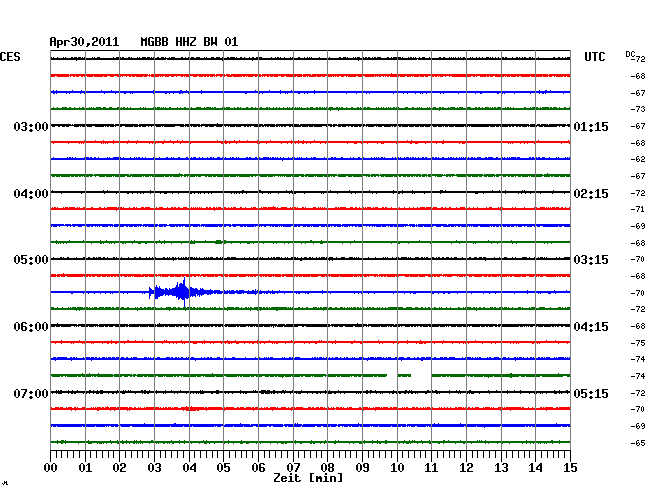The width and height of the screenshot is (650, 494).
Task: Click minute label 00 on time axis
Action: [51, 467]
